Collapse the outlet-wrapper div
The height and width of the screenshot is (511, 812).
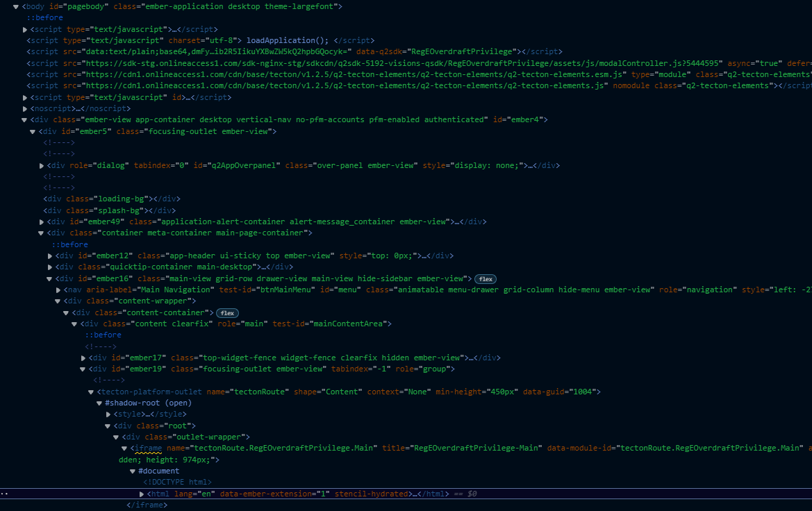coord(116,437)
